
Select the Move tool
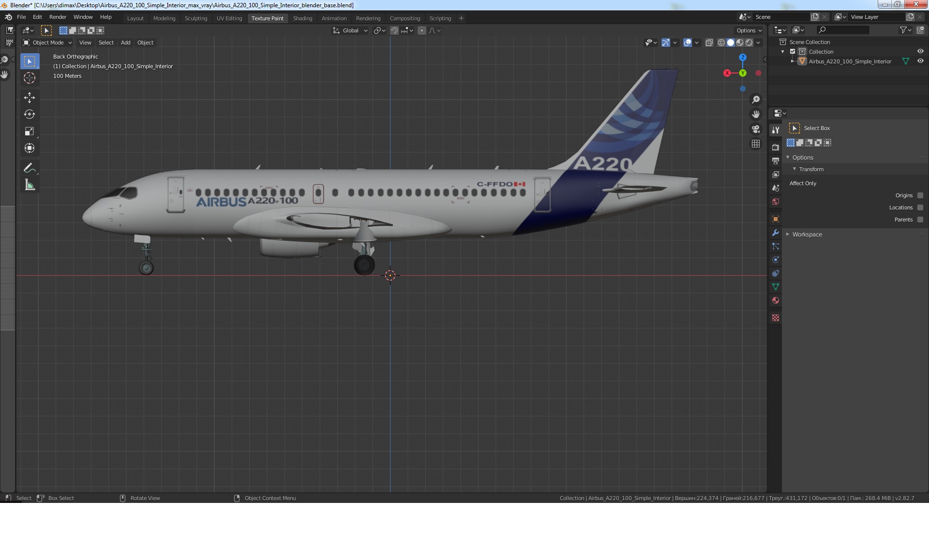30,98
